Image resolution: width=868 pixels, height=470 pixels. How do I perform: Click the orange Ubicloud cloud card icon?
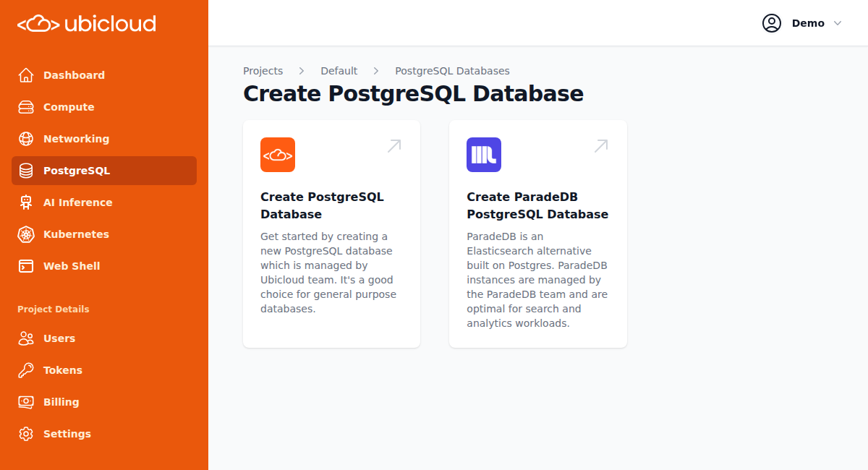[278, 155]
